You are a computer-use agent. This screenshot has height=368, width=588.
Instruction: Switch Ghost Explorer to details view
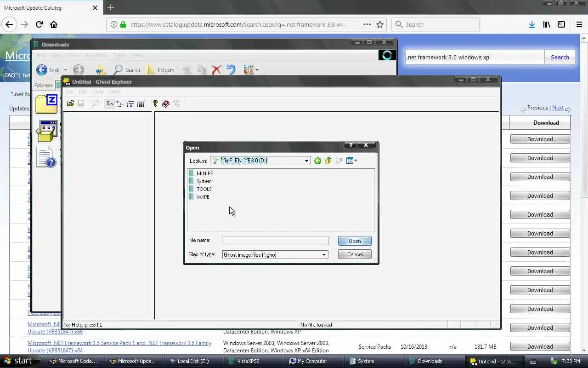tap(141, 104)
